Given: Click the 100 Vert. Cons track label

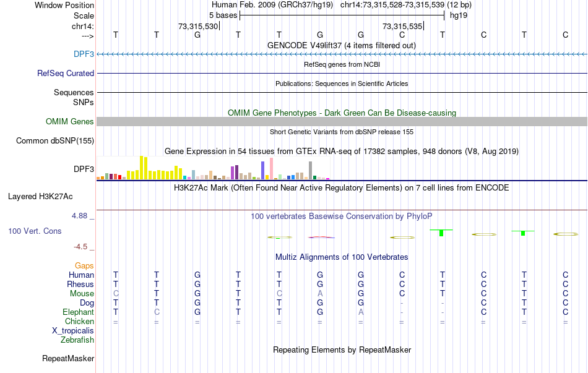Looking at the screenshot, I should click(35, 231).
